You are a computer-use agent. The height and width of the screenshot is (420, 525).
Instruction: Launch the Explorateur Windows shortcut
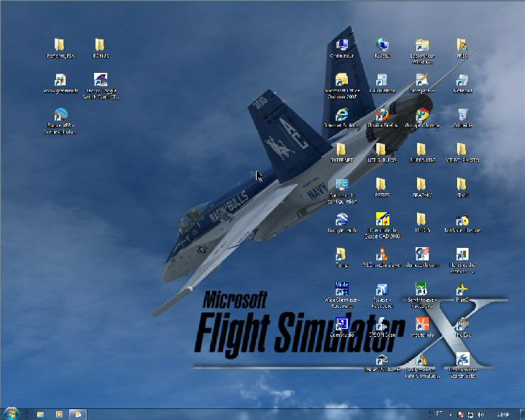tap(422, 51)
